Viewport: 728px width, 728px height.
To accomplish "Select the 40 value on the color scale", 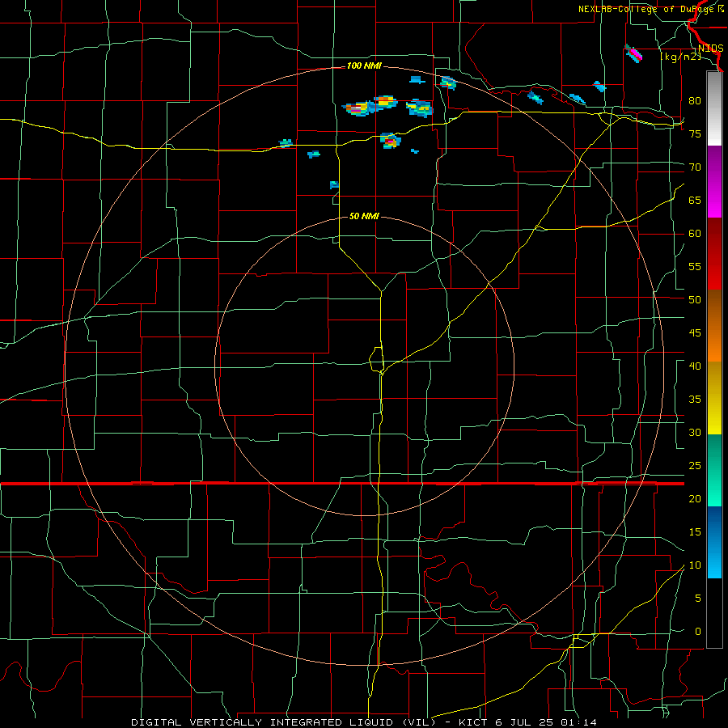I will (695, 366).
